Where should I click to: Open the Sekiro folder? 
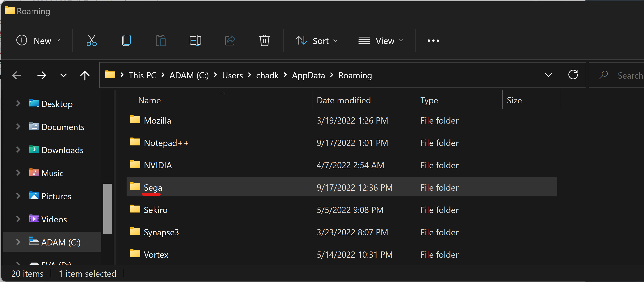[155, 210]
